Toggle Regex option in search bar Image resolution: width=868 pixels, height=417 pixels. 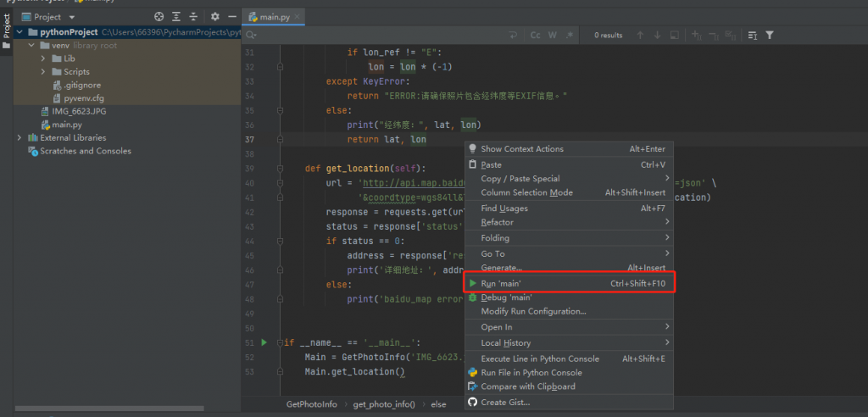coord(568,36)
